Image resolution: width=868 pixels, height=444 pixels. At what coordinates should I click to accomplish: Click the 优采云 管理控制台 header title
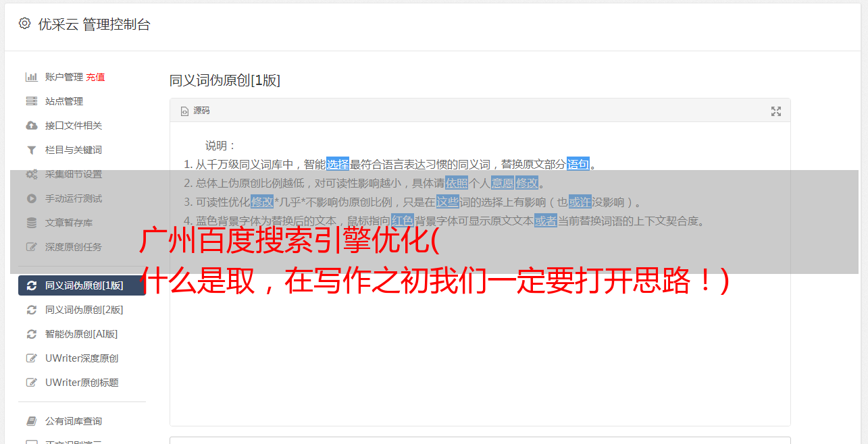tap(94, 24)
